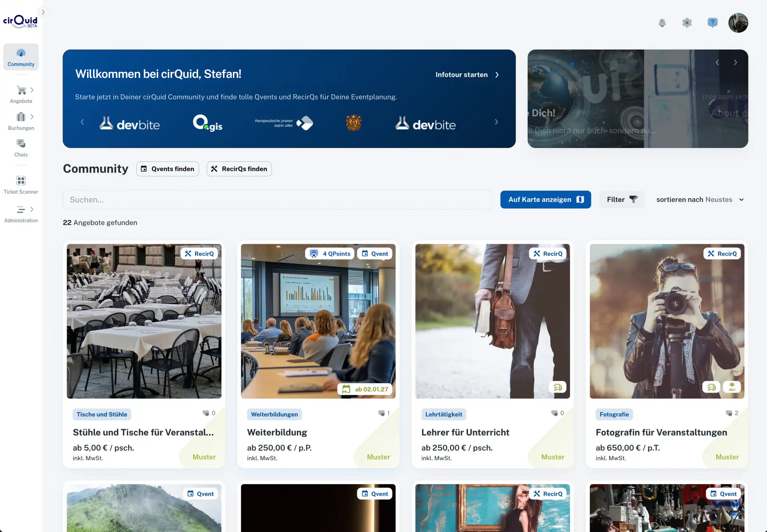Open the help question mark icon
The width and height of the screenshot is (767, 532).
[712, 23]
